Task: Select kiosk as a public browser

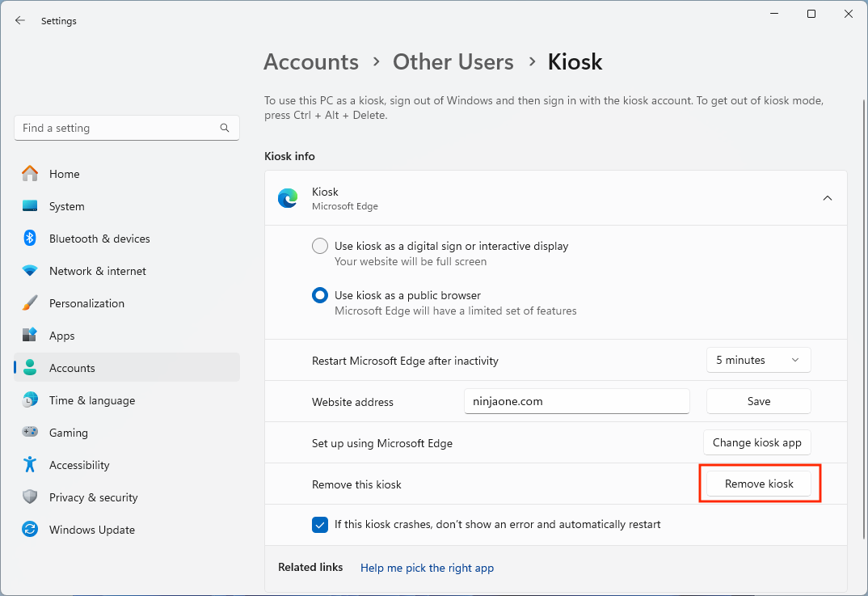Action: [320, 295]
